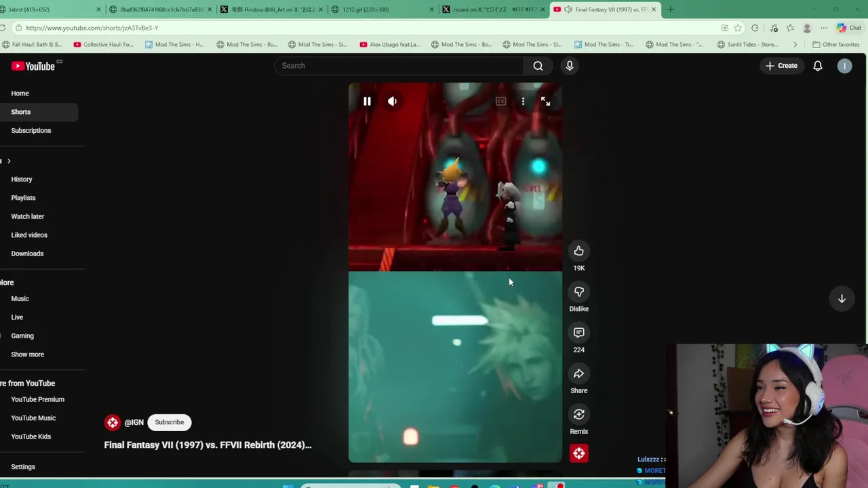Screen dimensions: 868x488
Task: Click the browser address bar URL
Action: click(x=92, y=28)
